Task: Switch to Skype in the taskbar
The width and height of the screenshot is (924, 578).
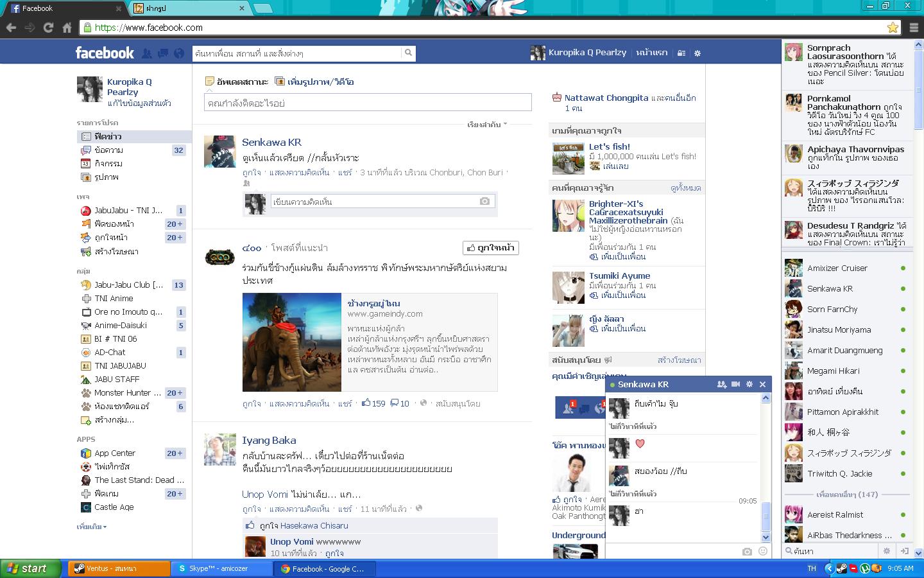Action: (x=222, y=568)
